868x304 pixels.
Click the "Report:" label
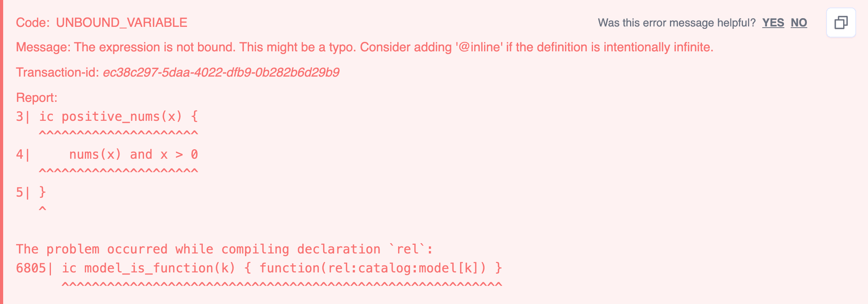(x=37, y=98)
